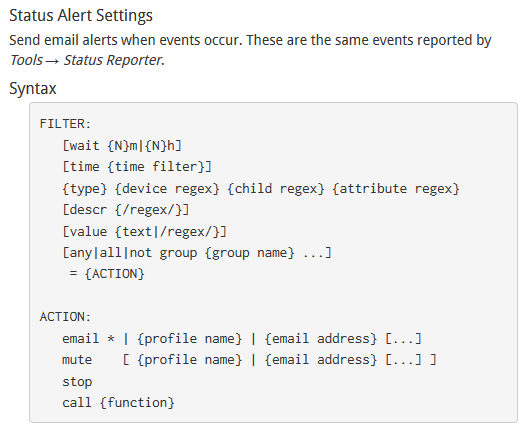The height and width of the screenshot is (427, 524).
Task: Click the mute action syntax line
Action: [x=249, y=360]
